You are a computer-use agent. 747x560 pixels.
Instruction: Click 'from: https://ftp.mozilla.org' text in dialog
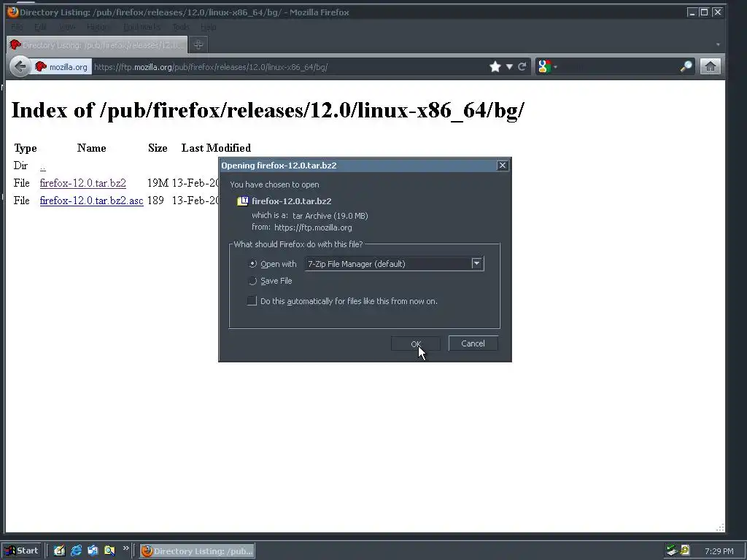click(302, 227)
